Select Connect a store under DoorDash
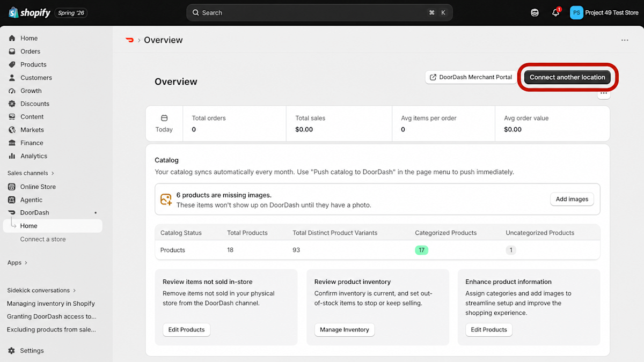The height and width of the screenshot is (362, 644). [43, 239]
